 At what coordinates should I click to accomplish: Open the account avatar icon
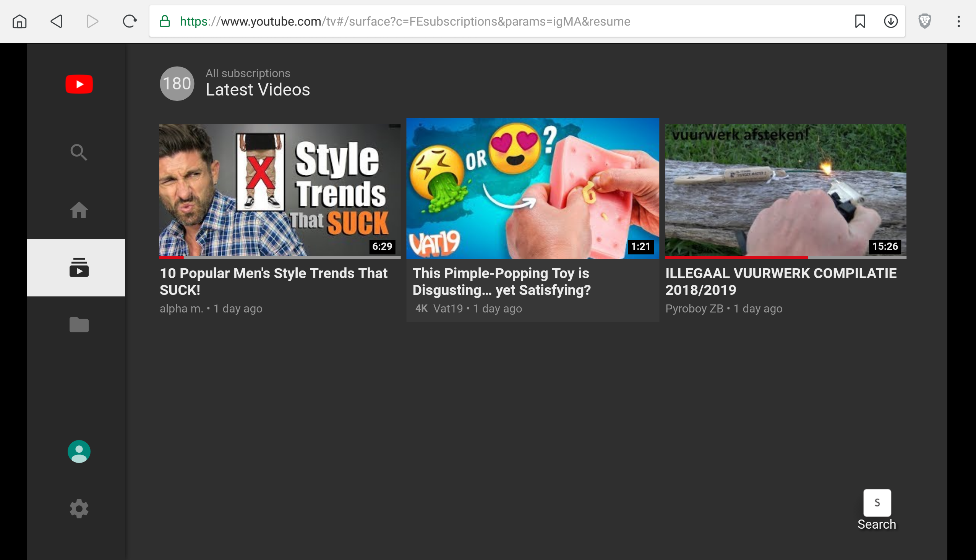79,451
